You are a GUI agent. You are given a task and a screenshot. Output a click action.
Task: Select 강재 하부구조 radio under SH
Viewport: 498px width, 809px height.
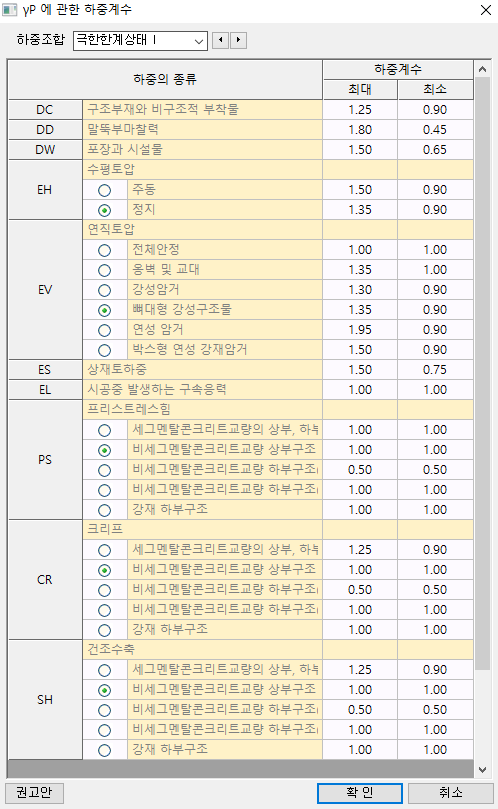pyautogui.click(x=105, y=750)
